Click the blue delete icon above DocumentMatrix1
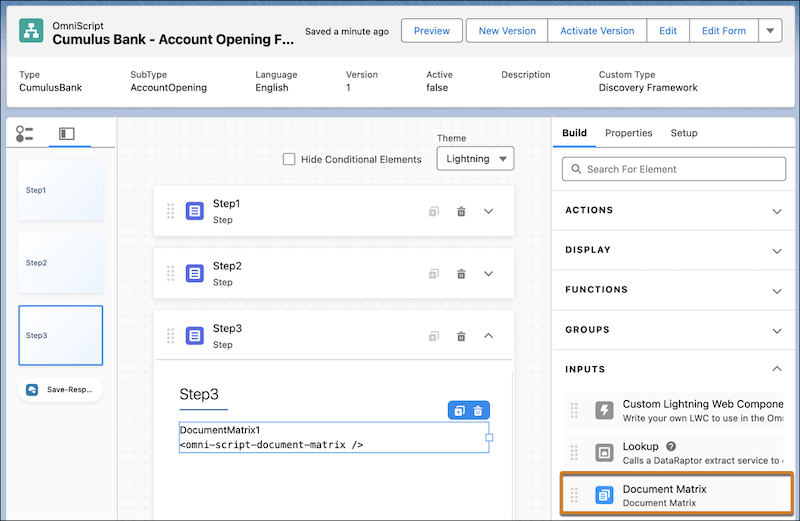800x521 pixels. point(478,411)
